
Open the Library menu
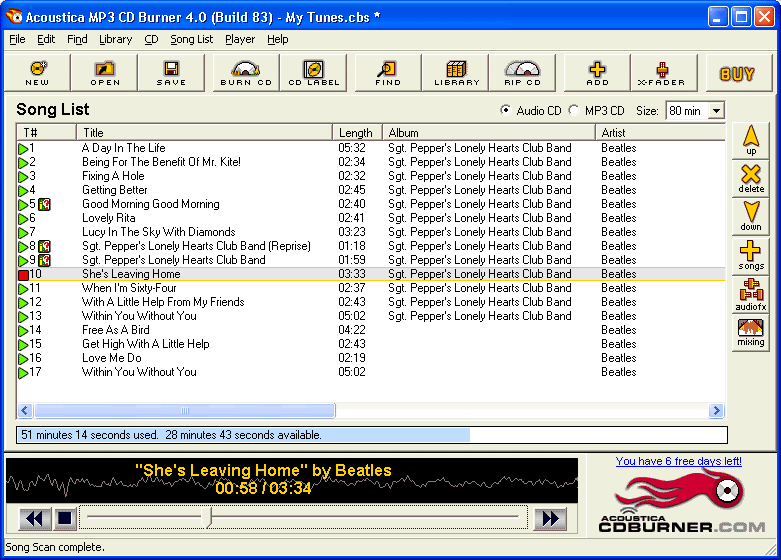point(116,39)
